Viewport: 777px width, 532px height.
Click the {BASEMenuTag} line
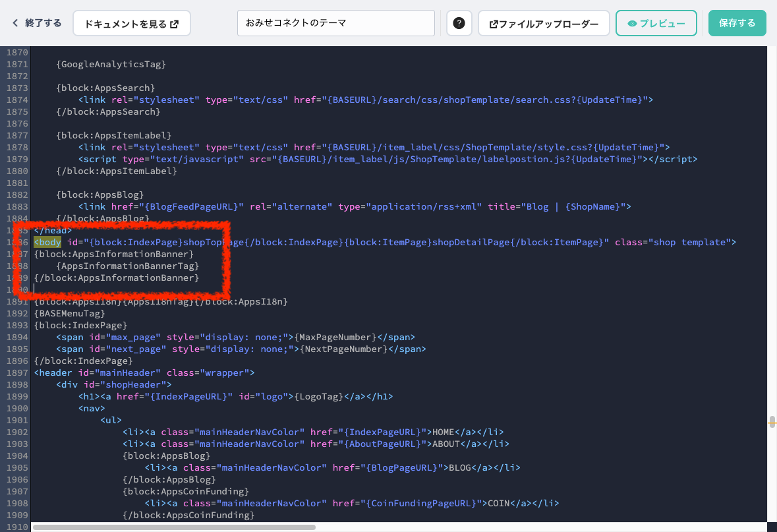(69, 313)
